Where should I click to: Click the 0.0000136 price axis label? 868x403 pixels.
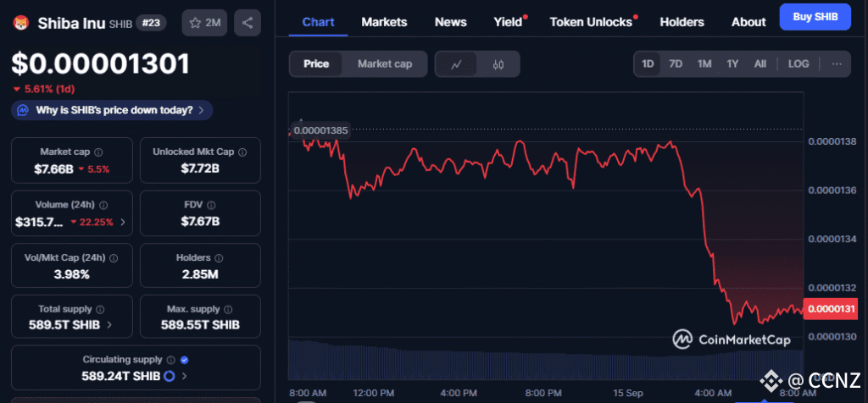832,190
